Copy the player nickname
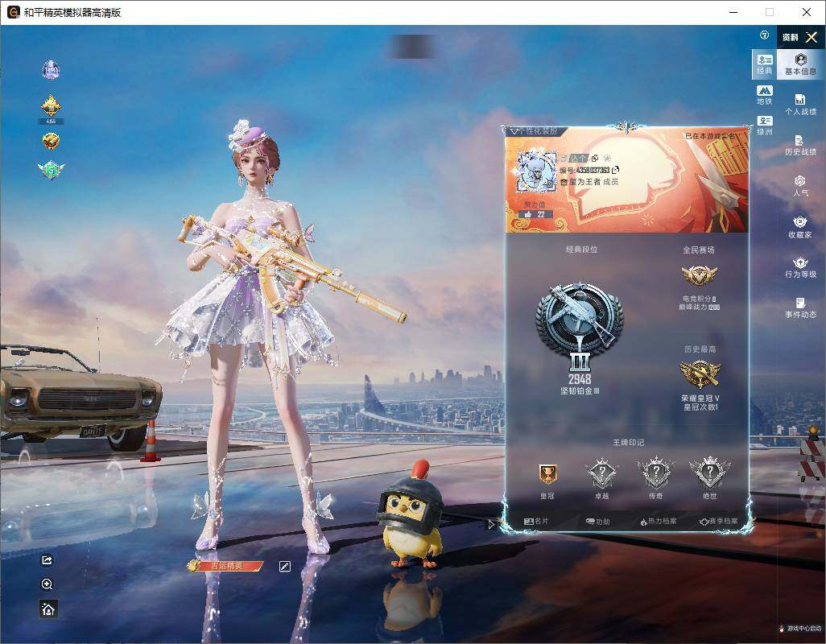The image size is (826, 644). point(595,158)
